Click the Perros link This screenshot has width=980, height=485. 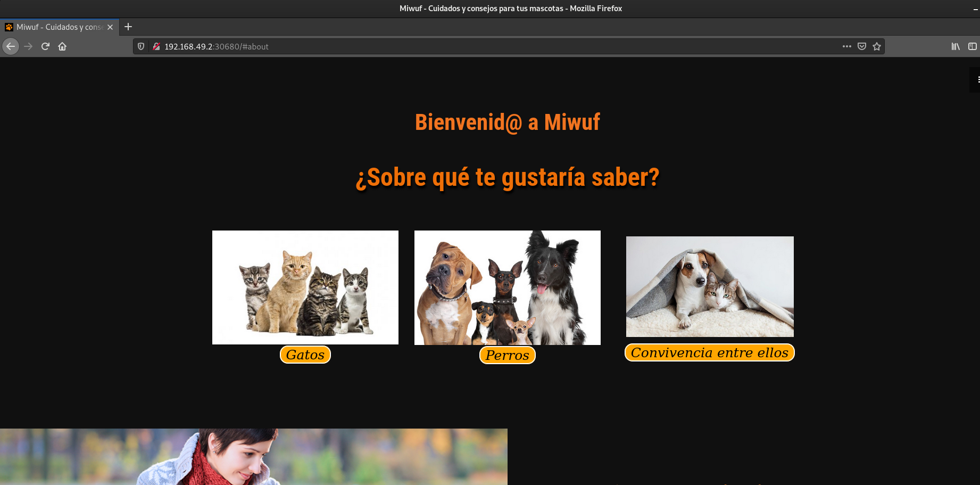pyautogui.click(x=507, y=355)
